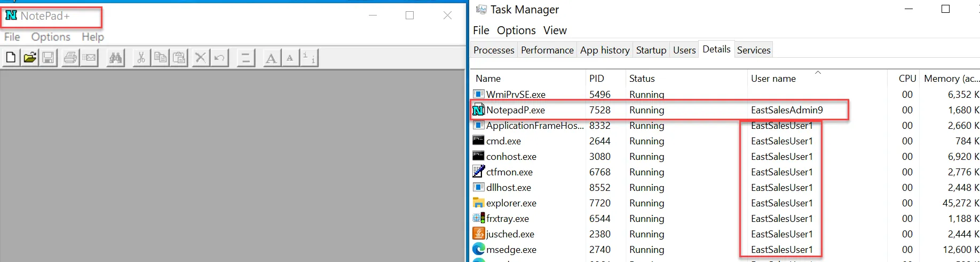Open the File menu in Task Manager

(x=481, y=30)
